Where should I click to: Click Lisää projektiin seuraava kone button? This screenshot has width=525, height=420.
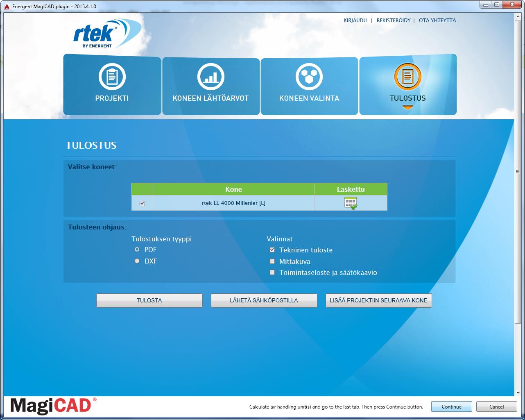pos(379,300)
